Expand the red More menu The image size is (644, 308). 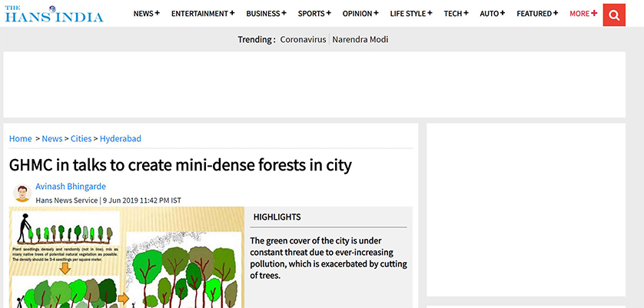coord(583,14)
